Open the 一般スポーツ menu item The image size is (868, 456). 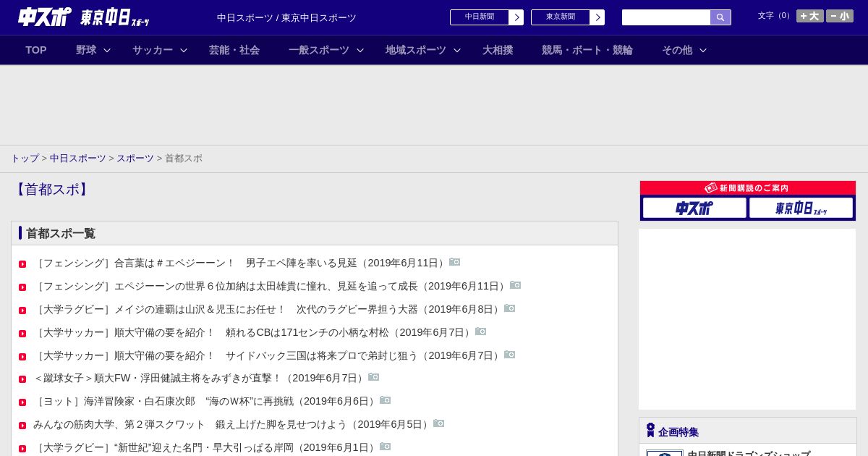click(319, 50)
